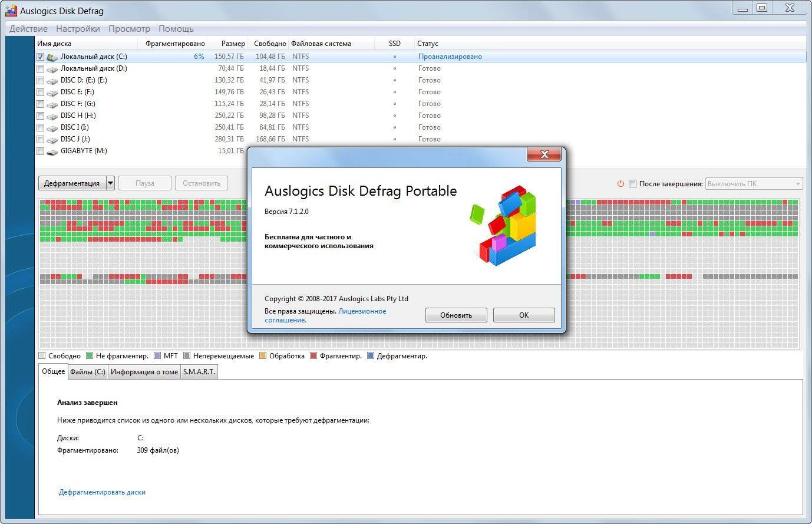
Task: Click the SSD indicator dot for drive C:
Action: 394,57
